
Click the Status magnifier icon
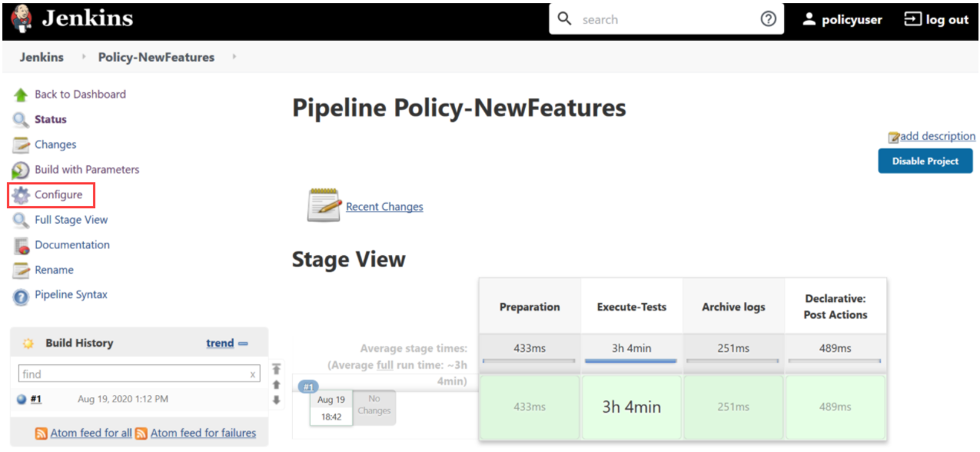tap(21, 120)
